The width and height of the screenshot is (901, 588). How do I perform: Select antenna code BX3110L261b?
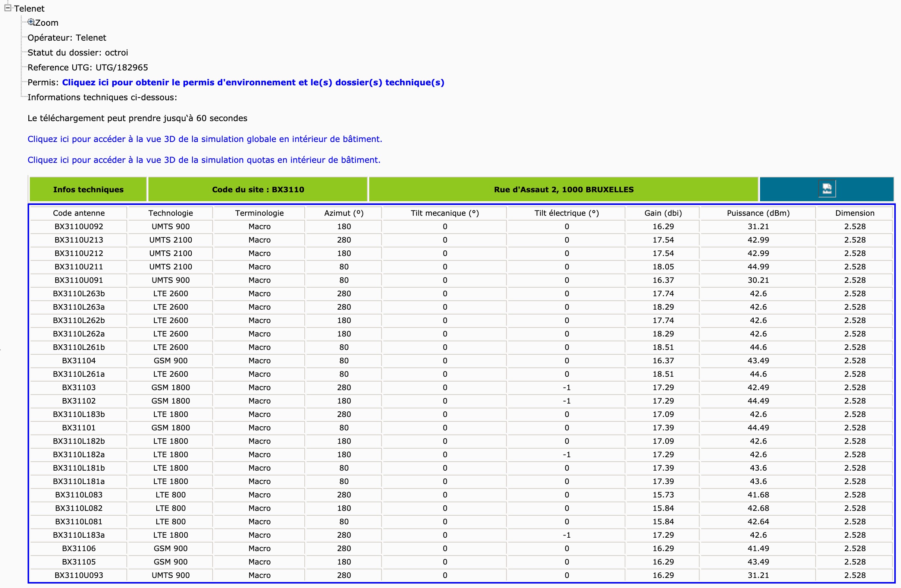(79, 347)
